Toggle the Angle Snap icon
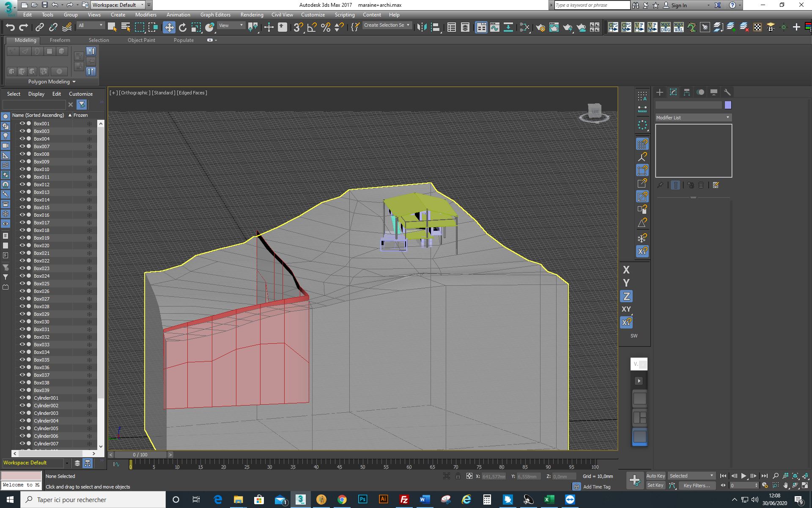Viewport: 812px width, 508px height. click(x=312, y=27)
